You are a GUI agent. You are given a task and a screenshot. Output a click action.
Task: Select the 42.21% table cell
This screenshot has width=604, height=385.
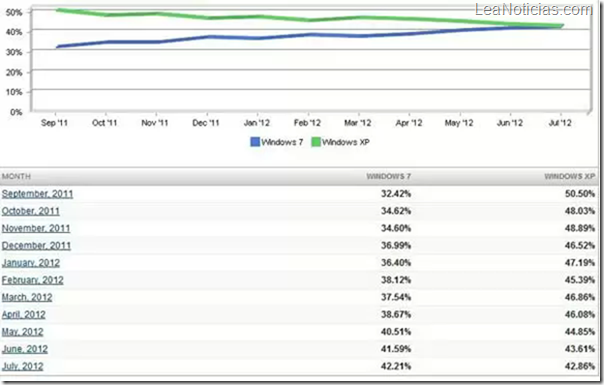coord(396,367)
